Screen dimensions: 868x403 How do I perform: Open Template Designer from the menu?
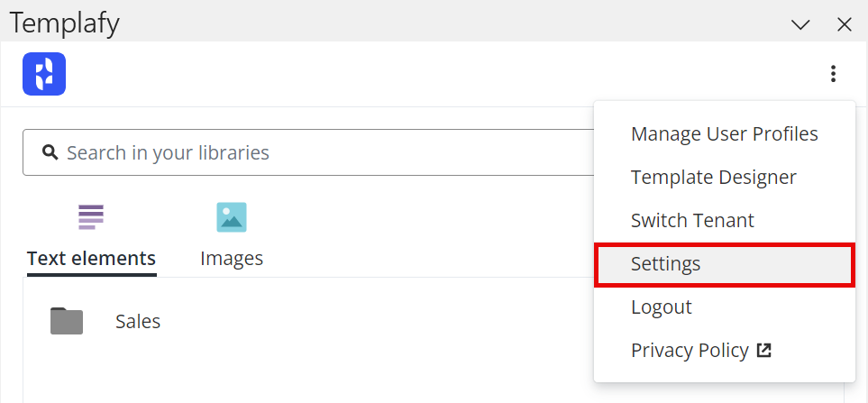coord(713,178)
